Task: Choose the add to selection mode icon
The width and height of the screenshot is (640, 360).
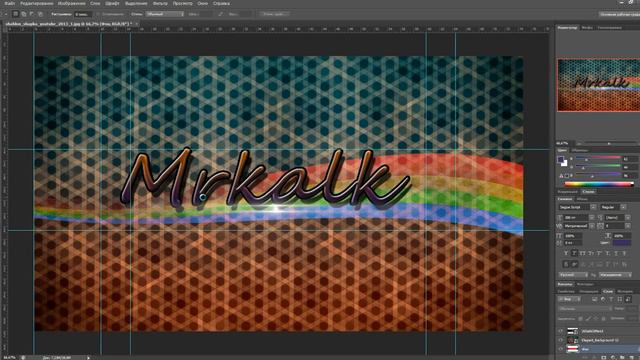Action: click(24, 14)
